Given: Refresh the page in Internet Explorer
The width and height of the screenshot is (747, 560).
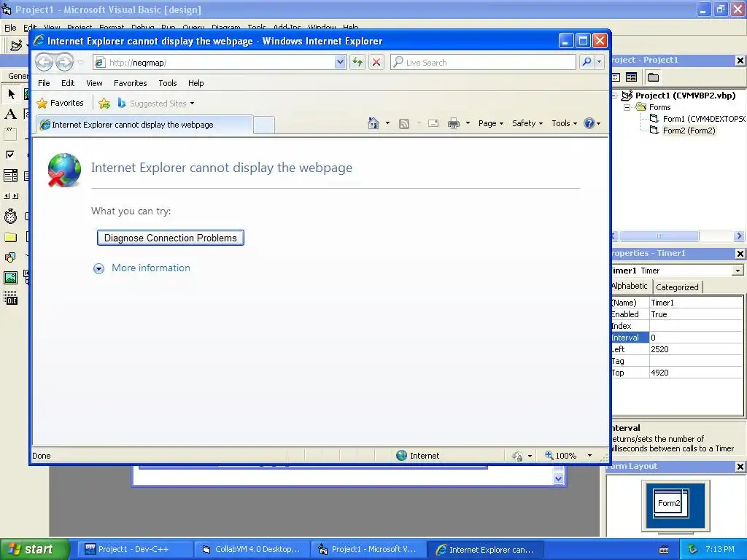Looking at the screenshot, I should click(357, 62).
